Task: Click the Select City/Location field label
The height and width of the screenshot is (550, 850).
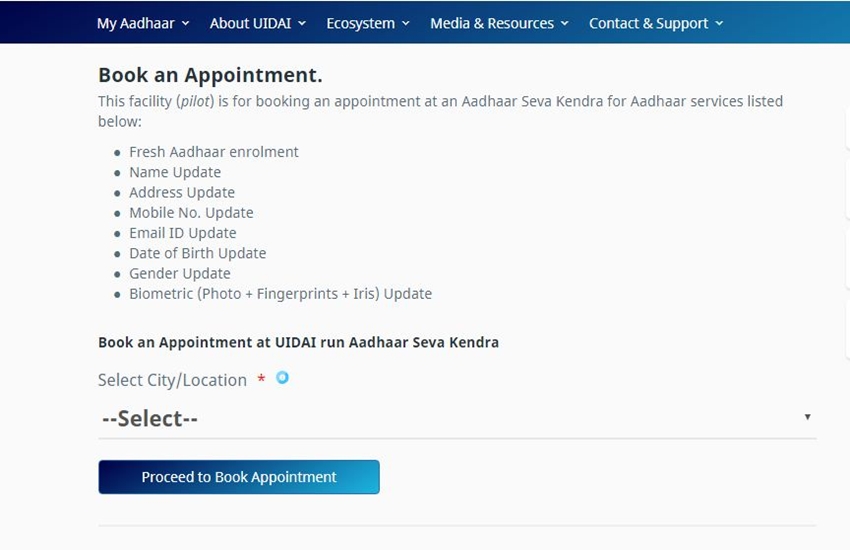Action: (x=172, y=380)
